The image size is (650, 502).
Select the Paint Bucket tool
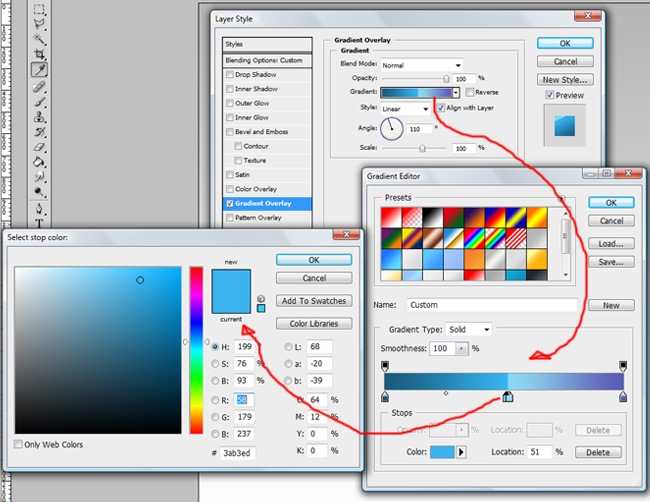tap(40, 161)
